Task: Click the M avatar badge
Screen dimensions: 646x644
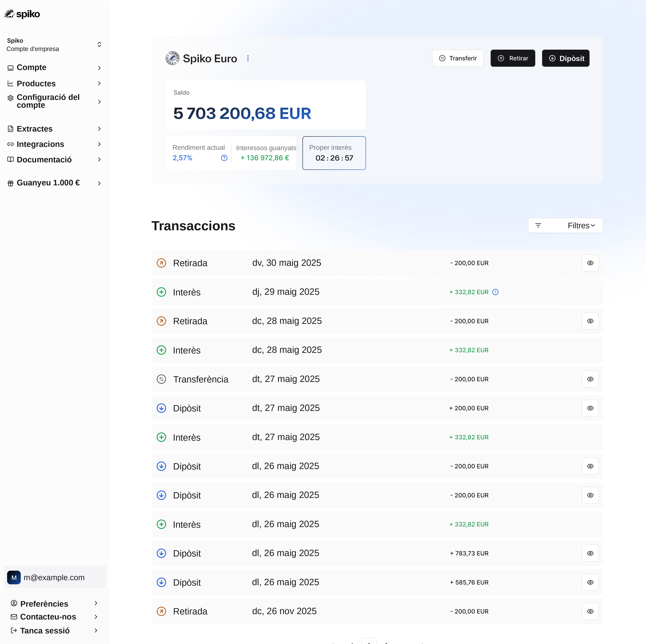Action: 14,577
